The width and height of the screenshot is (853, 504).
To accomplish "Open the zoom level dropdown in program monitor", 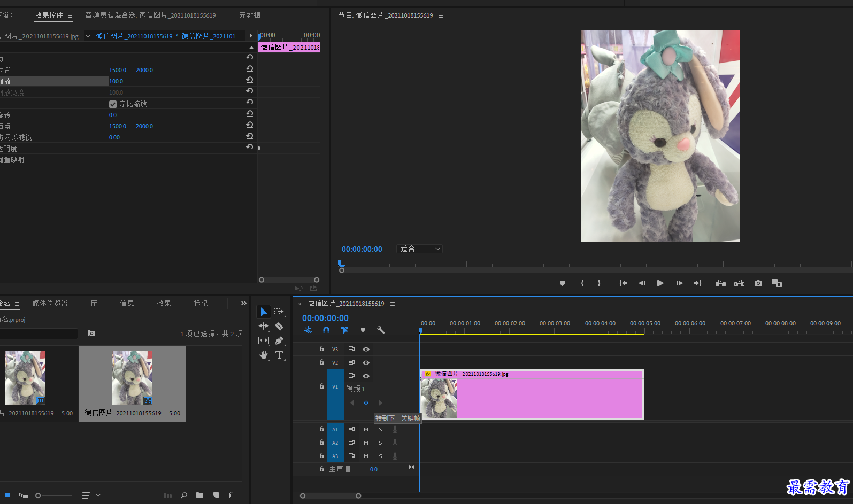I will point(420,249).
